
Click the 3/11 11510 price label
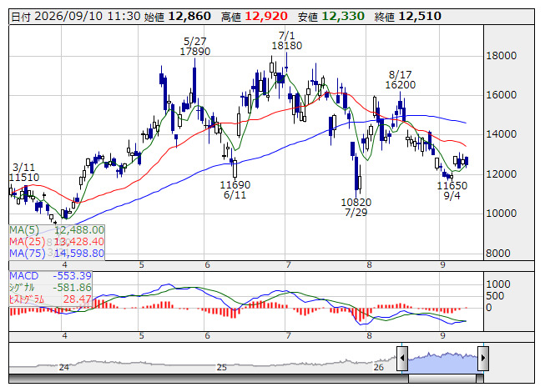[x=24, y=172]
